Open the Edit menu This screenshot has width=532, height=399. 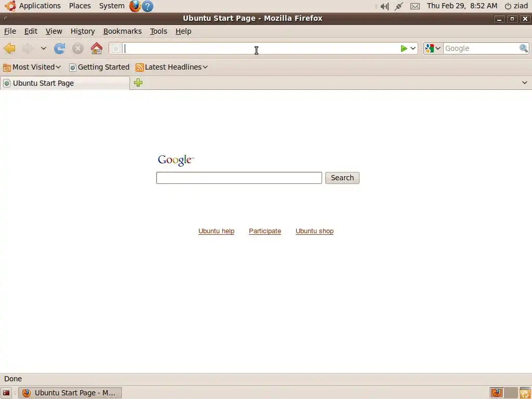pos(31,31)
